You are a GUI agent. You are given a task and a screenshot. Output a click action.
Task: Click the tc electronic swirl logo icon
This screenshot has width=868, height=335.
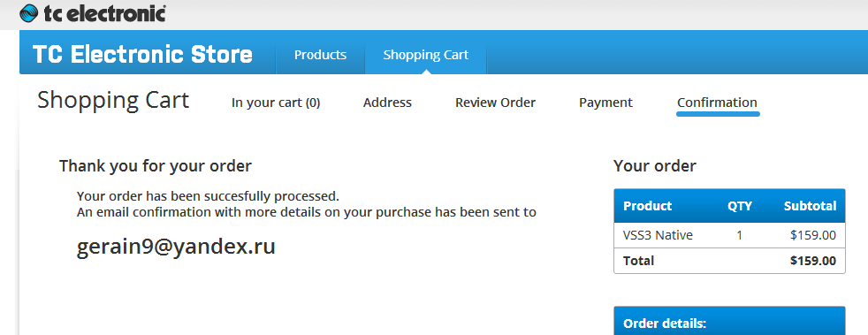(x=29, y=12)
